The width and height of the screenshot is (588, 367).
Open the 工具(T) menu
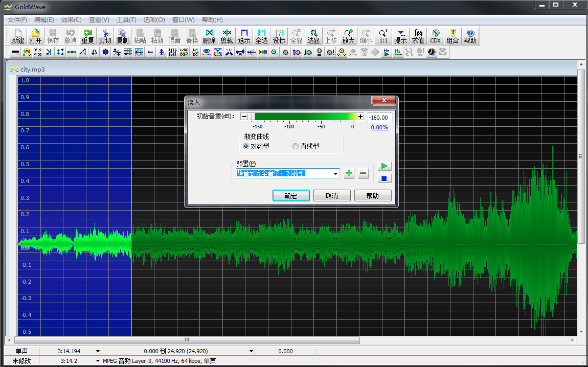coord(126,20)
